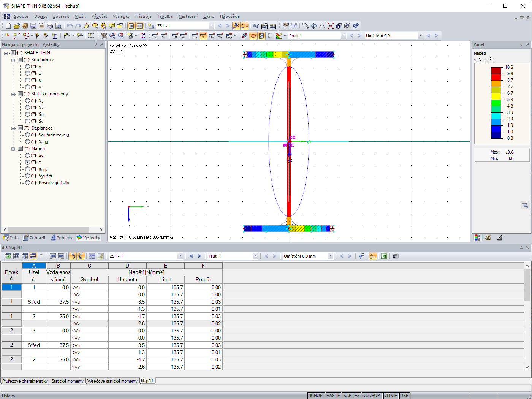
Task: Select the τ stress radio button
Action: tap(28, 162)
